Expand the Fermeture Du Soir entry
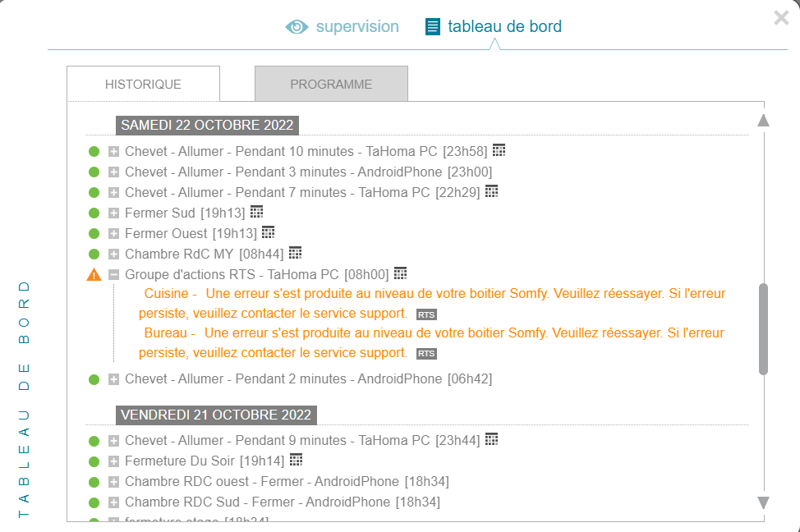The width and height of the screenshot is (800, 532). click(114, 461)
